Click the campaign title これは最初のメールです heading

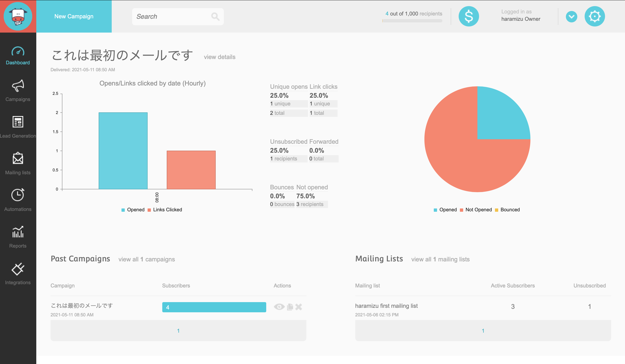coord(122,55)
